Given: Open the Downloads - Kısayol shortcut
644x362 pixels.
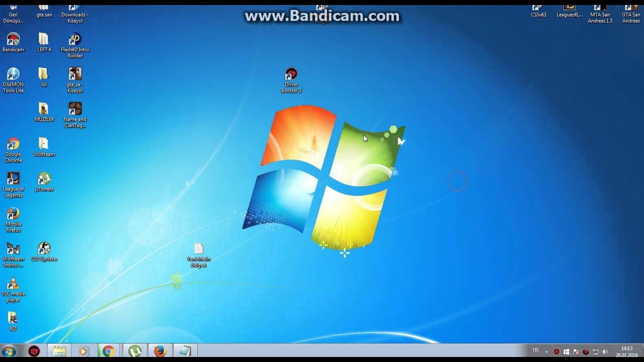Looking at the screenshot, I should pyautogui.click(x=75, y=14).
